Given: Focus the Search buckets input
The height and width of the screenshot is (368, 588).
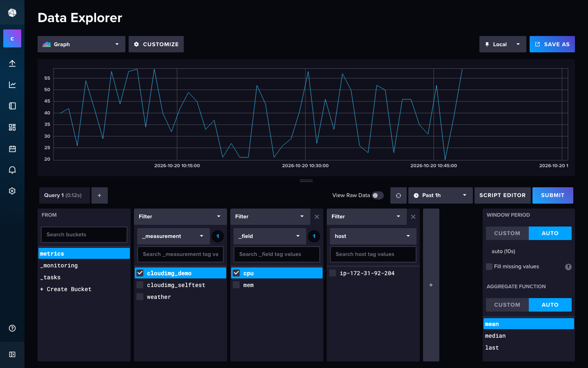Looking at the screenshot, I should 84,235.
